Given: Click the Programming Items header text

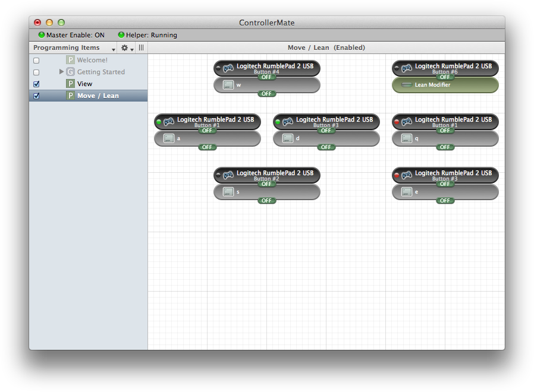Looking at the screenshot, I should click(67, 48).
